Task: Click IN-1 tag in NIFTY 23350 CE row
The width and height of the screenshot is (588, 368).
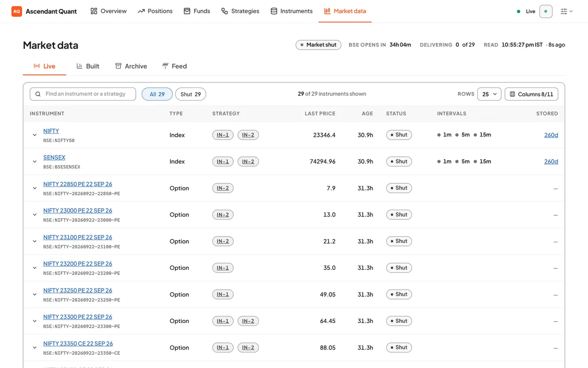Action: (223, 348)
